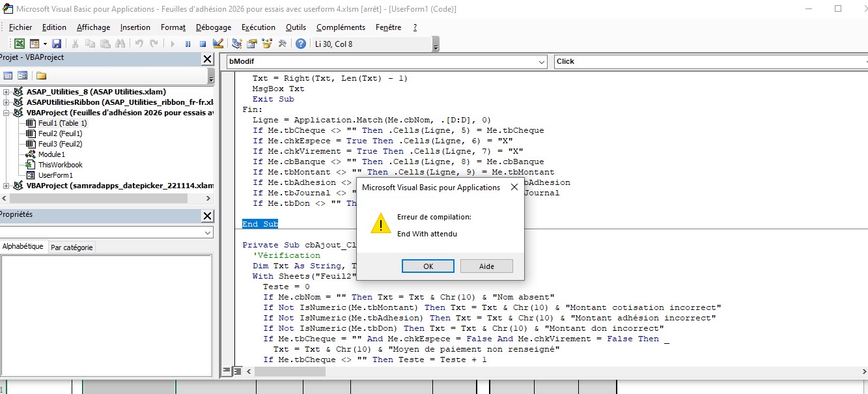Open the Object Browser toolbar icon

click(x=267, y=44)
